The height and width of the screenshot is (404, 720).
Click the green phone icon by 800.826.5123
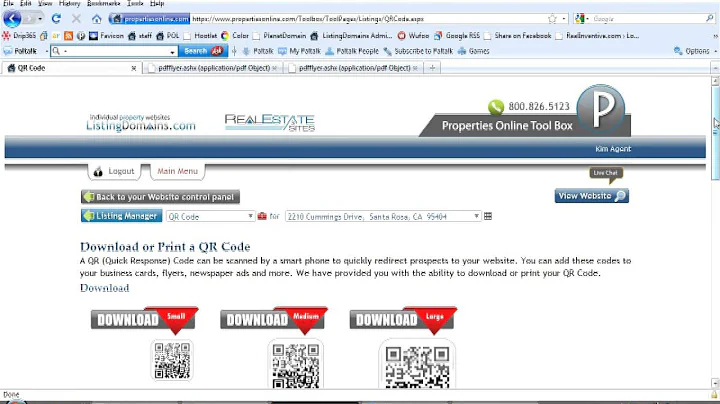click(496, 107)
